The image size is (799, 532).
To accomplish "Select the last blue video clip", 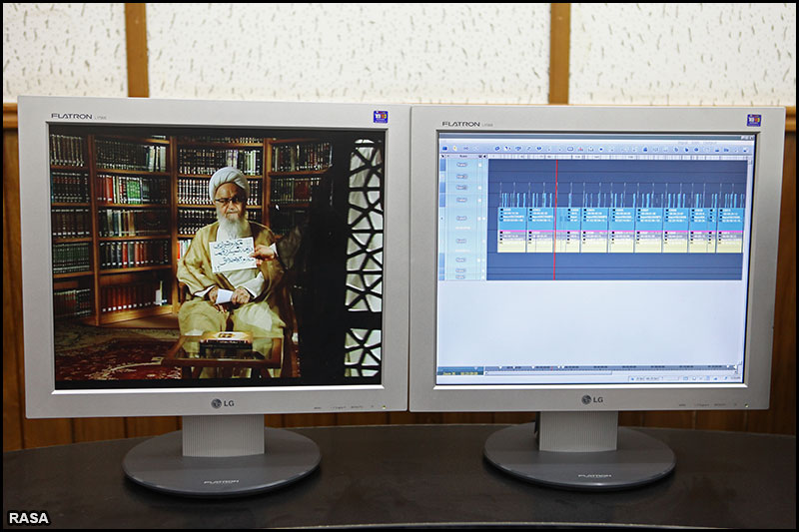I will click(730, 219).
